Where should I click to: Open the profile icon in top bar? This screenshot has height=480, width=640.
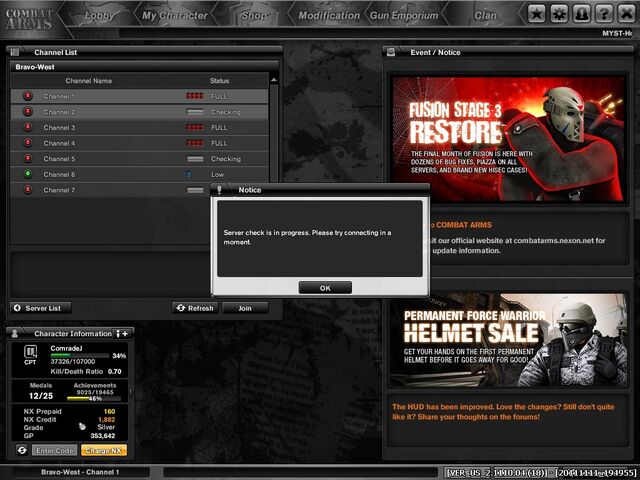[582, 14]
